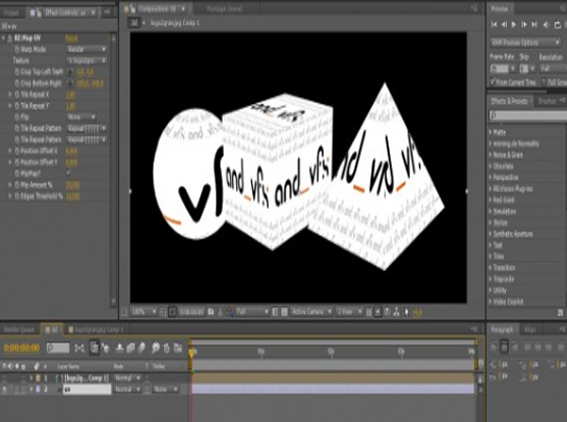
Task: Click current time 0:00:00:00 display
Action: click(x=22, y=348)
